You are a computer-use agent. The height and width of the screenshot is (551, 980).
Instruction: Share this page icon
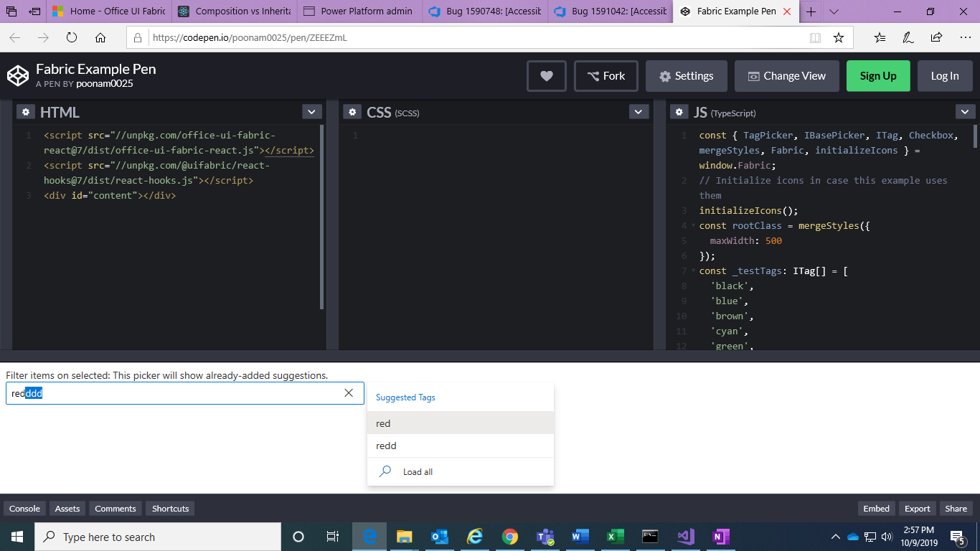[x=936, y=37]
